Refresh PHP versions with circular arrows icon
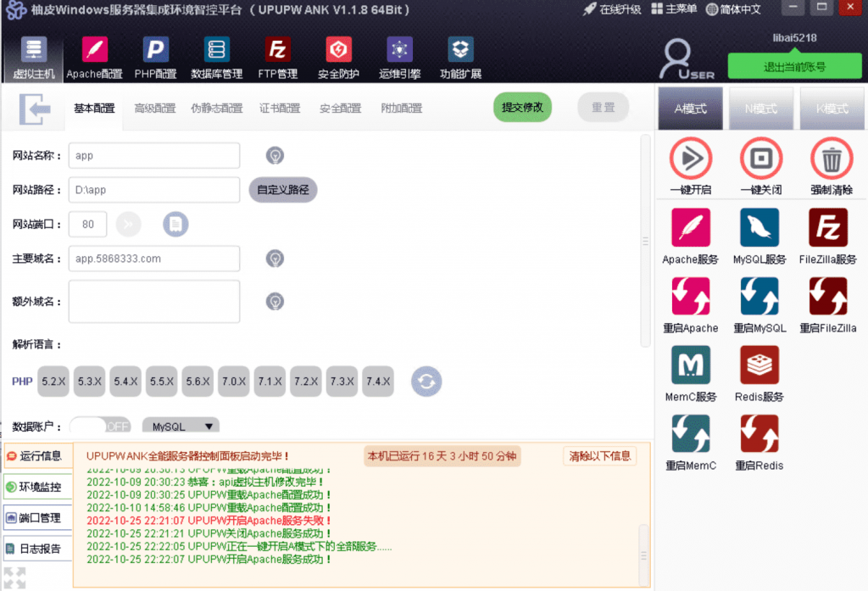 point(426,382)
